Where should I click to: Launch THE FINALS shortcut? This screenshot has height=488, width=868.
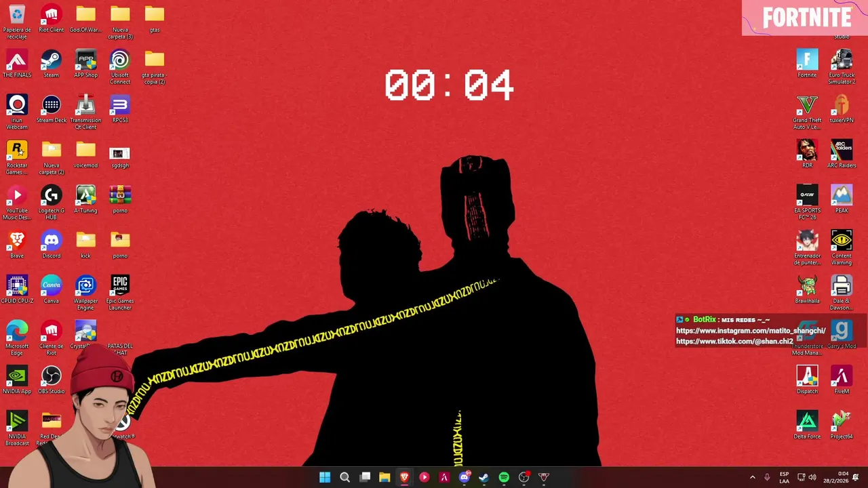17,64
